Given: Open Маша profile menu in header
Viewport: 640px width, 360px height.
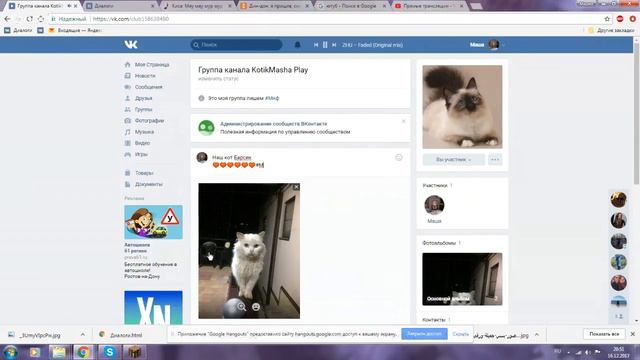Looking at the screenshot, I should (x=487, y=44).
